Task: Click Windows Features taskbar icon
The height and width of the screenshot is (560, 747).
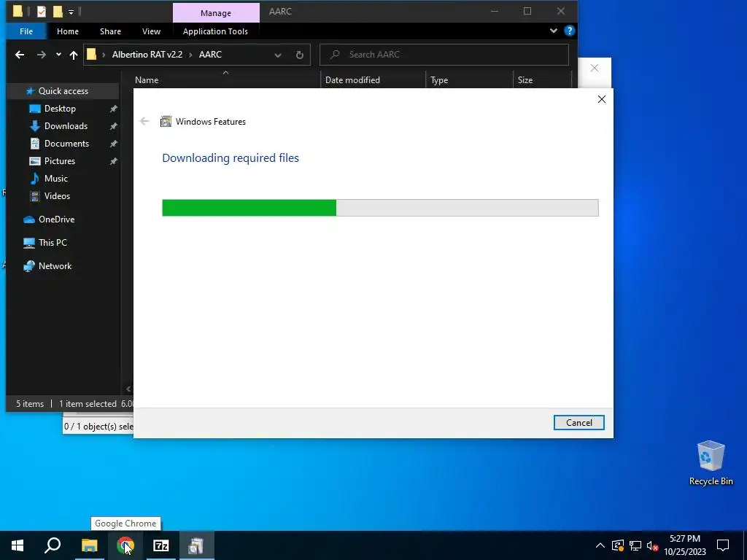Action: point(197,545)
